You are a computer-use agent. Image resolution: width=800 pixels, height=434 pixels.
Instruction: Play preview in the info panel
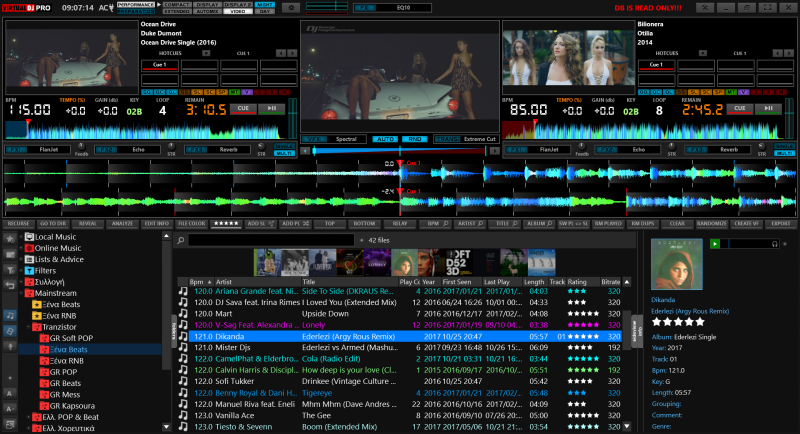click(715, 244)
